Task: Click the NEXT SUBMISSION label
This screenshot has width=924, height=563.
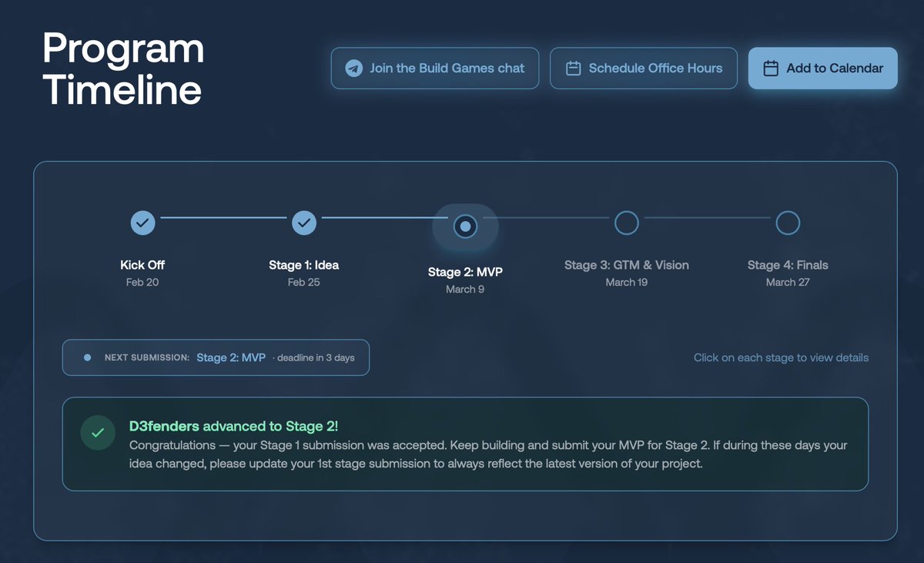Action: 147,358
